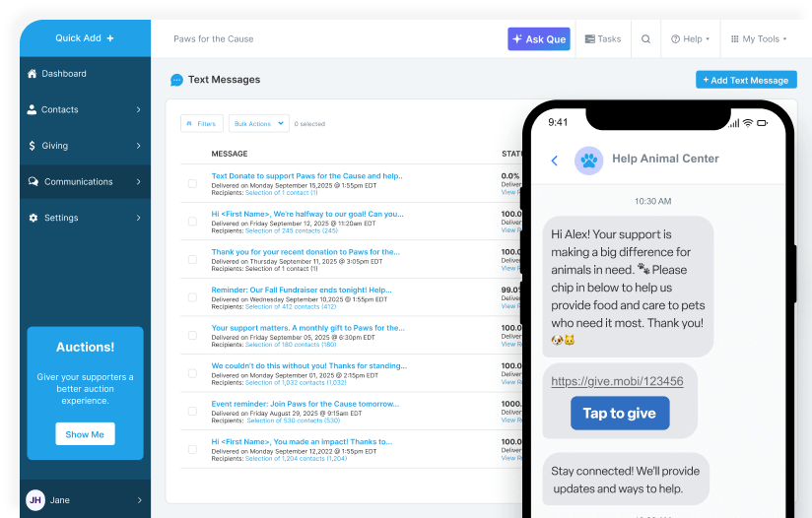Viewport: 812px width, 518px height.
Task: Click the Communications chat bubbles icon
Action: (34, 182)
